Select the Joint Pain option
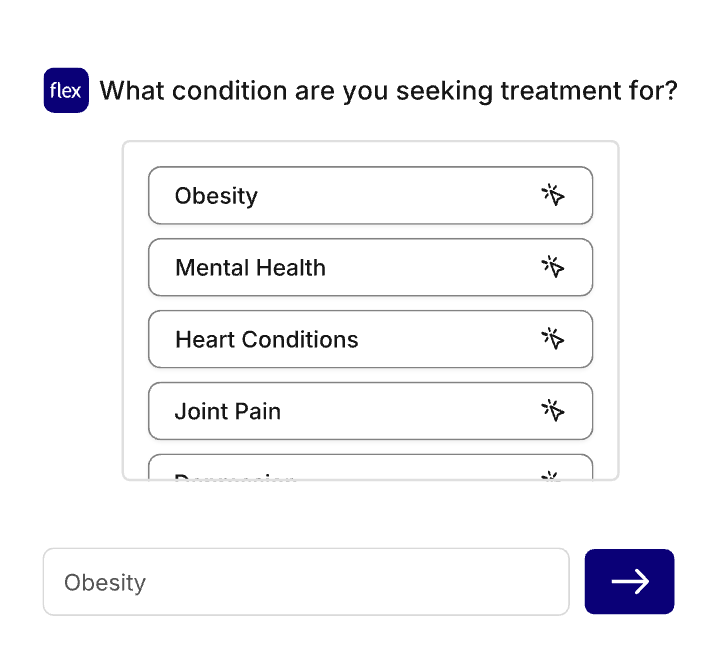 tap(370, 411)
